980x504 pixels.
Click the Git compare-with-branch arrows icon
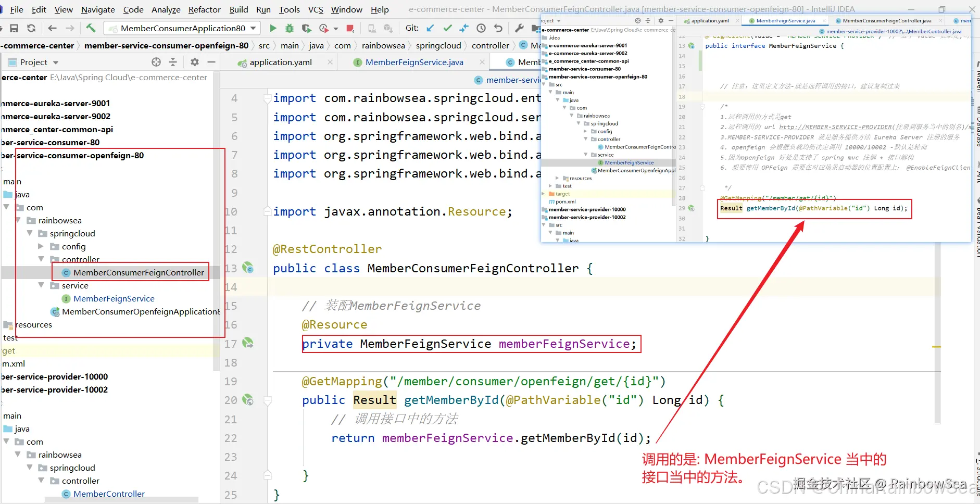click(x=464, y=28)
